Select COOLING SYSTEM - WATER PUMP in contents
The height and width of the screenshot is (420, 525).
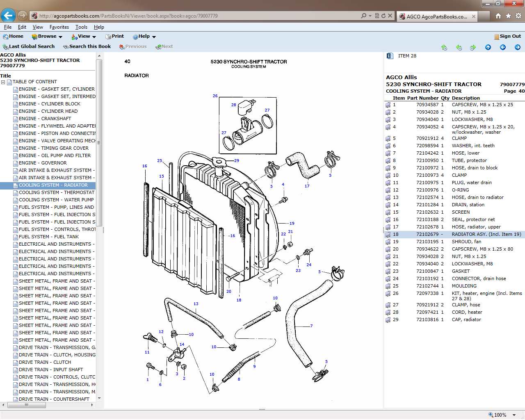56,200
